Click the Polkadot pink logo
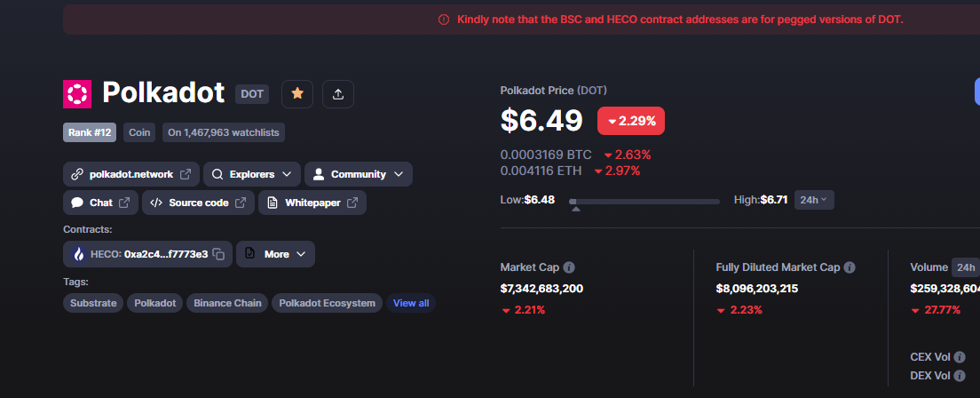980x398 pixels. 77,94
